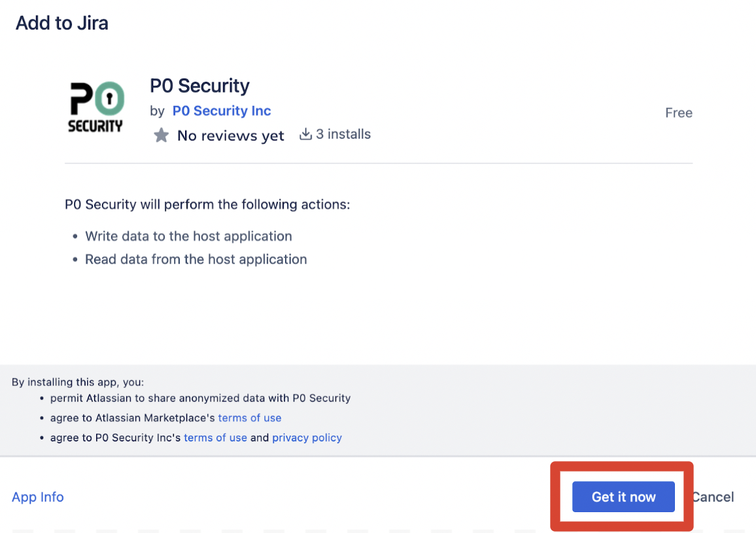
Task: Open Atlassian Marketplace's terms of use link
Action: click(249, 418)
